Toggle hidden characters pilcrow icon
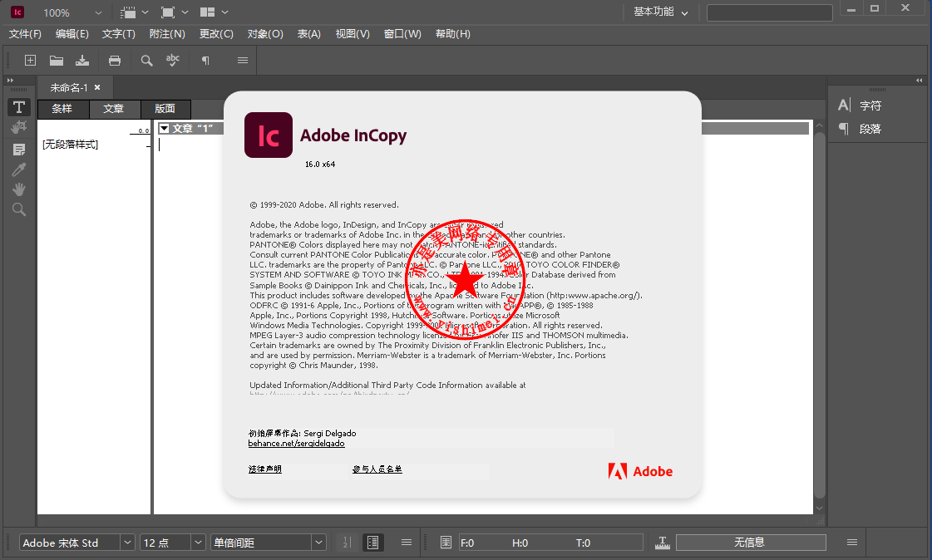 coord(205,60)
